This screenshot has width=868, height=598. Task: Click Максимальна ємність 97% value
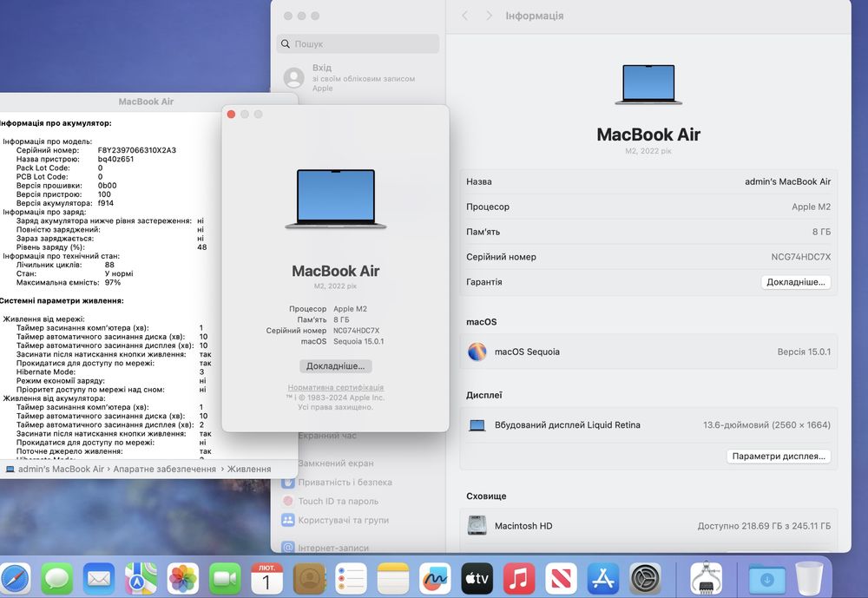pos(112,282)
